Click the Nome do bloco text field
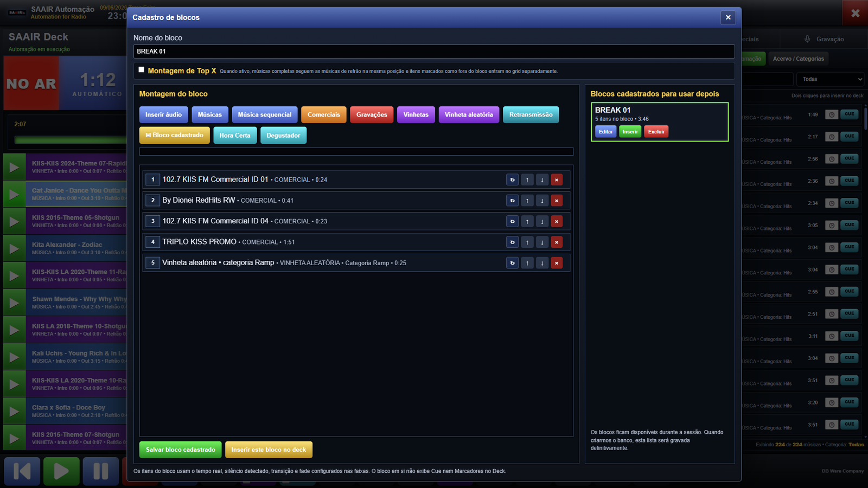The height and width of the screenshot is (488, 868). point(434,52)
